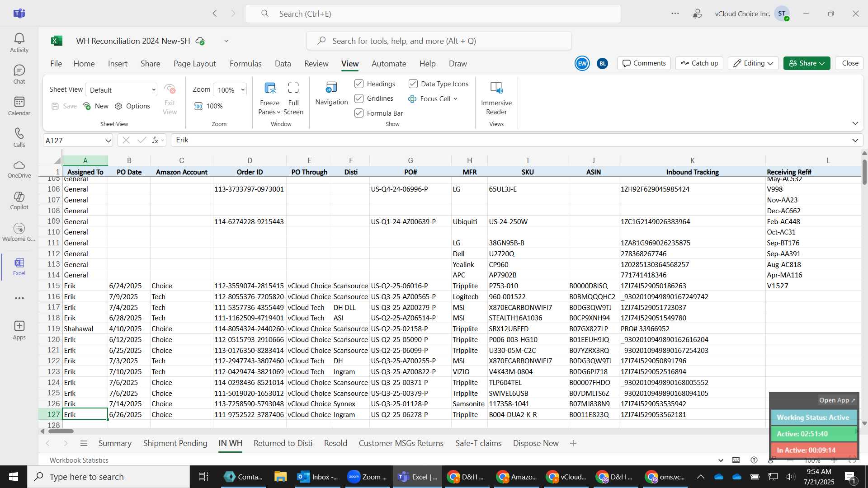Click the insert function fx icon
The height and width of the screenshot is (488, 868).
[x=155, y=140]
